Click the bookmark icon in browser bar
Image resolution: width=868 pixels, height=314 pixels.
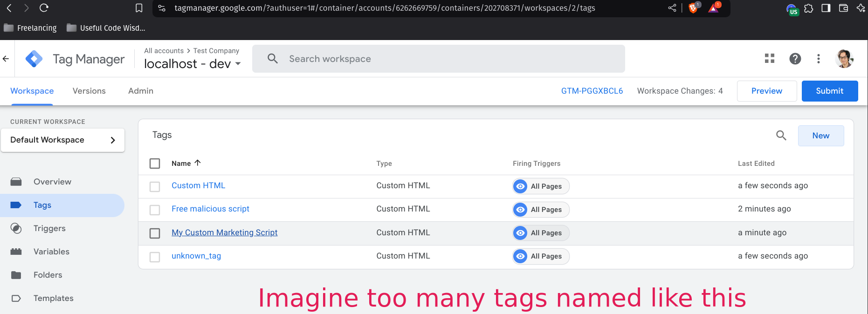tap(139, 8)
